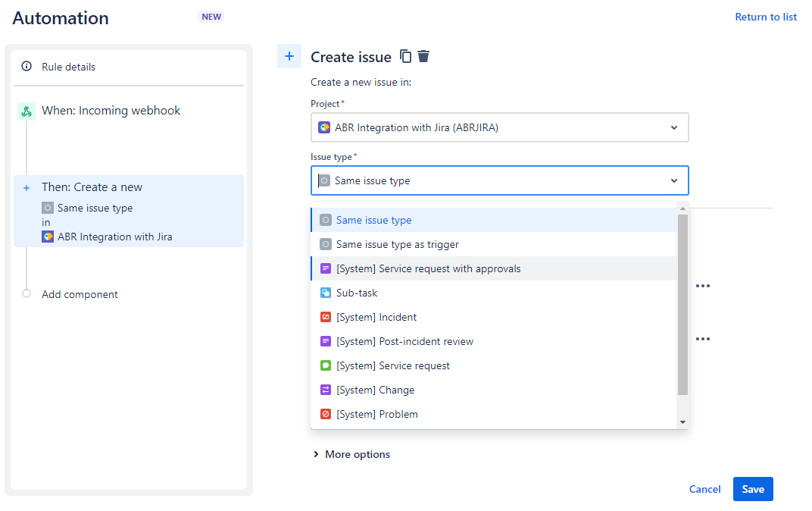Click the project avatar in Project field
812x511 pixels.
point(324,127)
